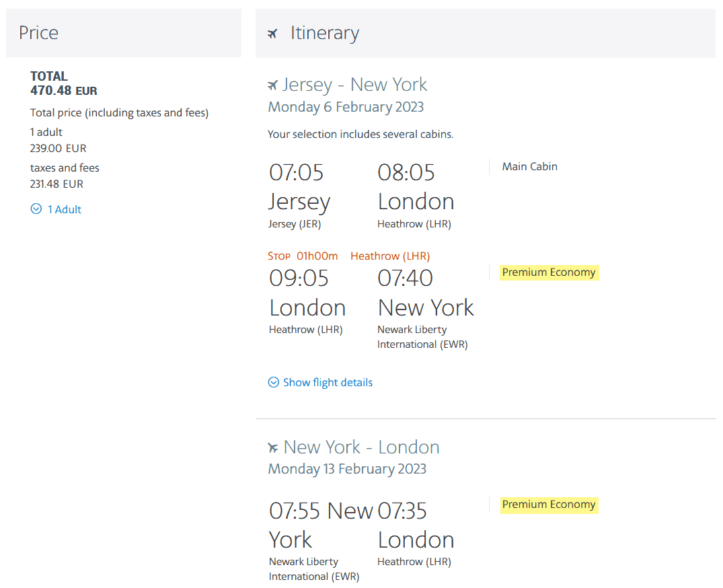Click the Main Cabin label
The height and width of the screenshot is (588, 723).
pos(529,167)
